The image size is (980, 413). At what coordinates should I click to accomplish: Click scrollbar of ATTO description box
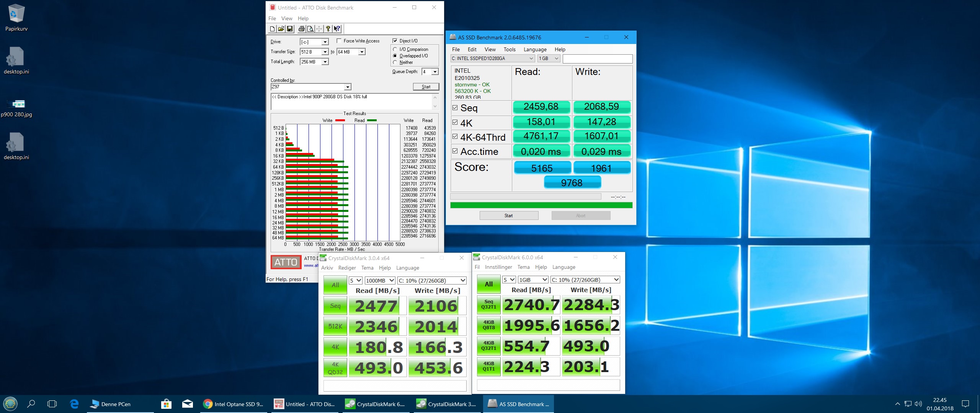435,101
